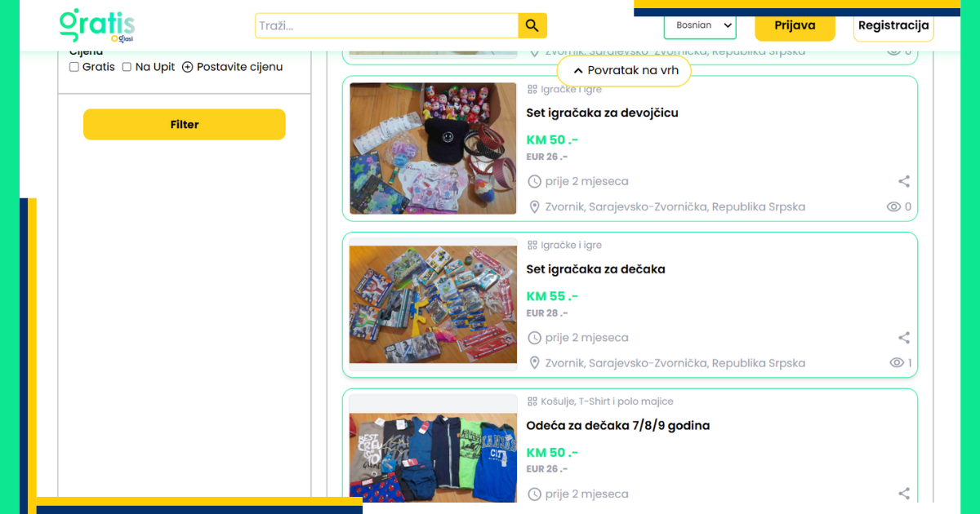This screenshot has height=514, width=980.
Task: Share the Set igračaka za devojčicu listing
Action: (x=904, y=181)
